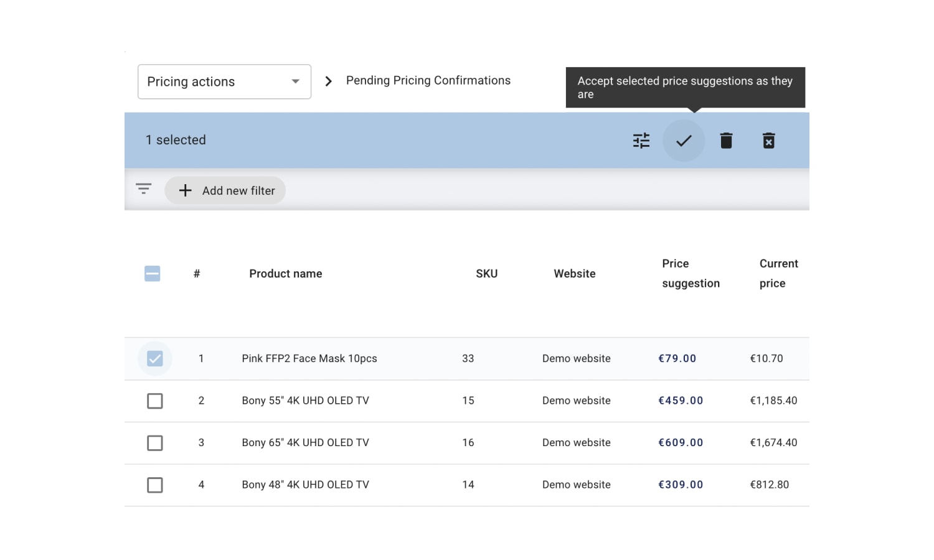934x560 pixels.
Task: Click SKU 14 cell
Action: click(468, 485)
